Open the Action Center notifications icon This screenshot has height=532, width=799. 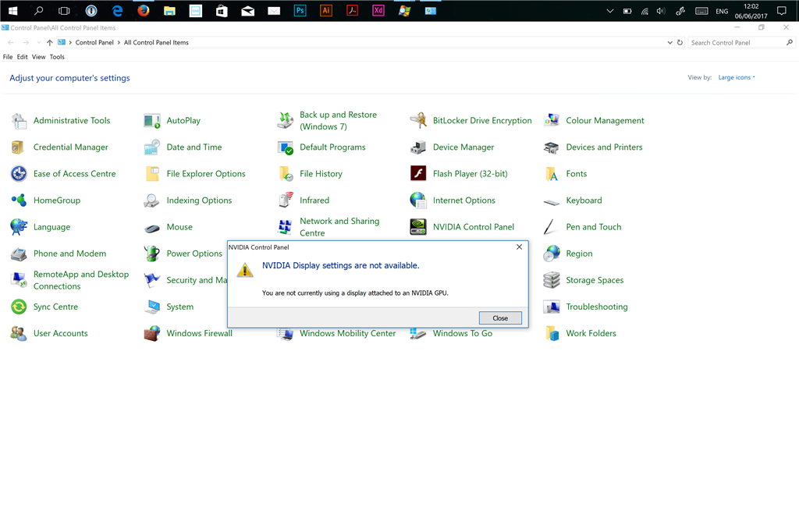point(782,11)
